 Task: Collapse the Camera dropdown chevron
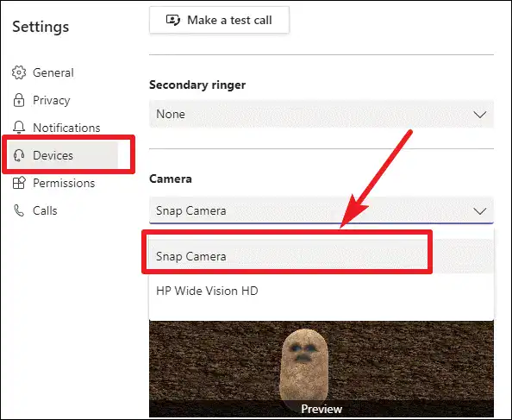pyautogui.click(x=479, y=211)
